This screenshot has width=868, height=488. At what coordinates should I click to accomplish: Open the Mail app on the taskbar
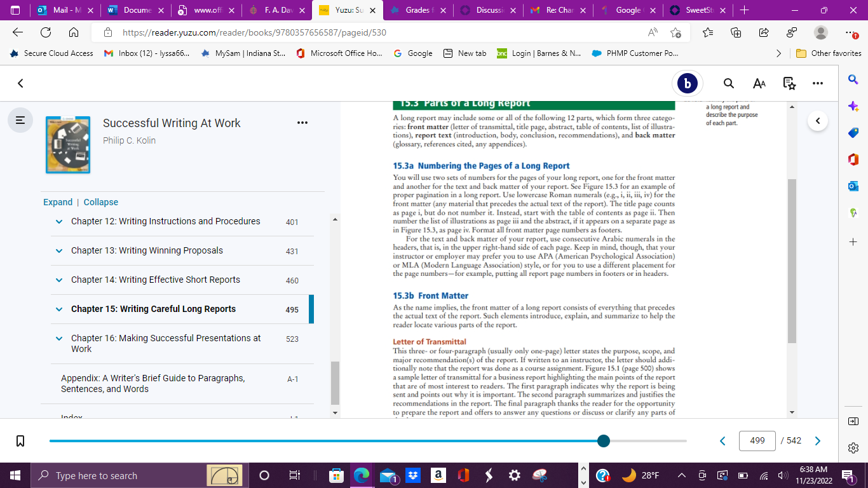388,475
